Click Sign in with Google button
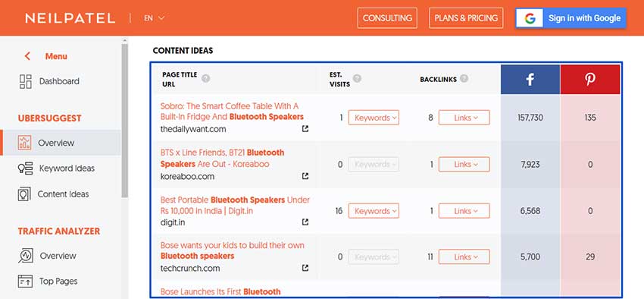644x299 pixels. (571, 18)
